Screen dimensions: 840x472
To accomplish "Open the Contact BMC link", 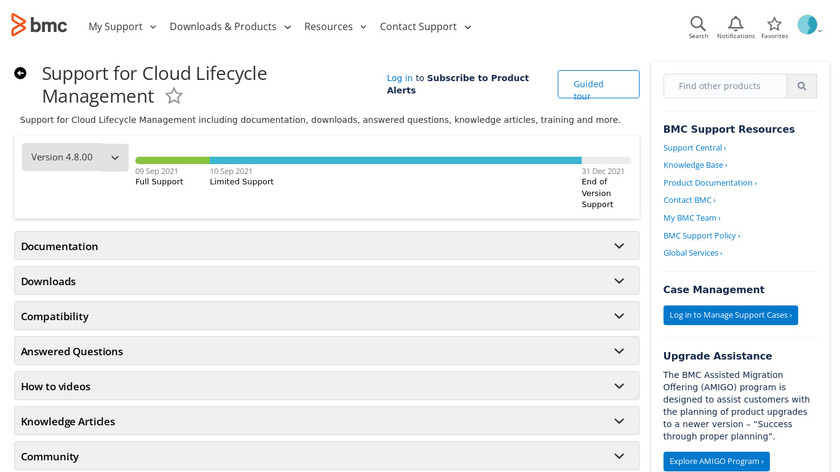I will point(689,200).
